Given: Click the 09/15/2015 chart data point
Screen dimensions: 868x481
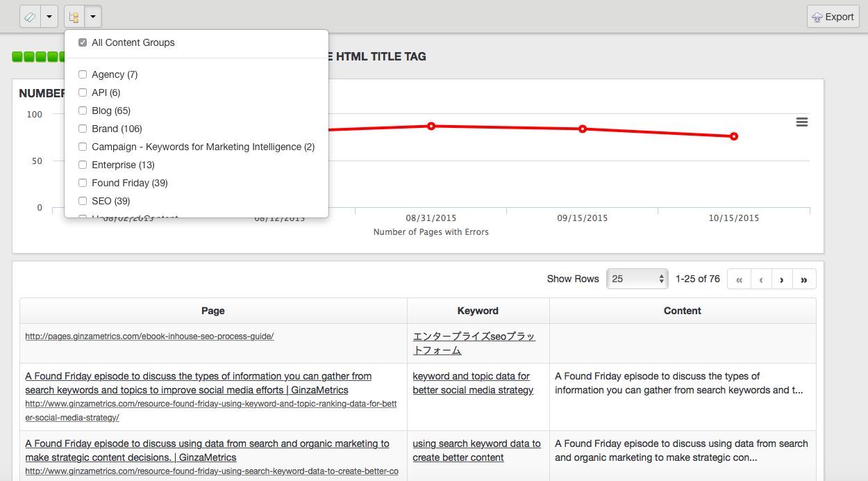Looking at the screenshot, I should coord(583,129).
